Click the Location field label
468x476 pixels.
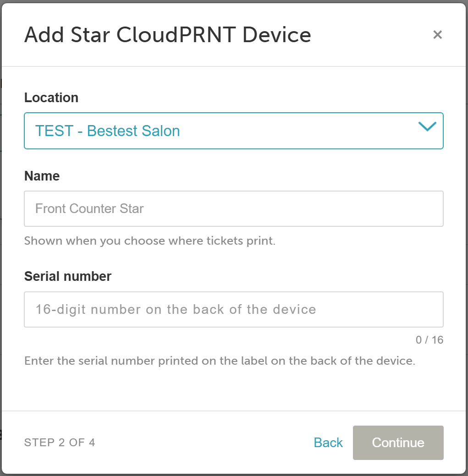51,98
